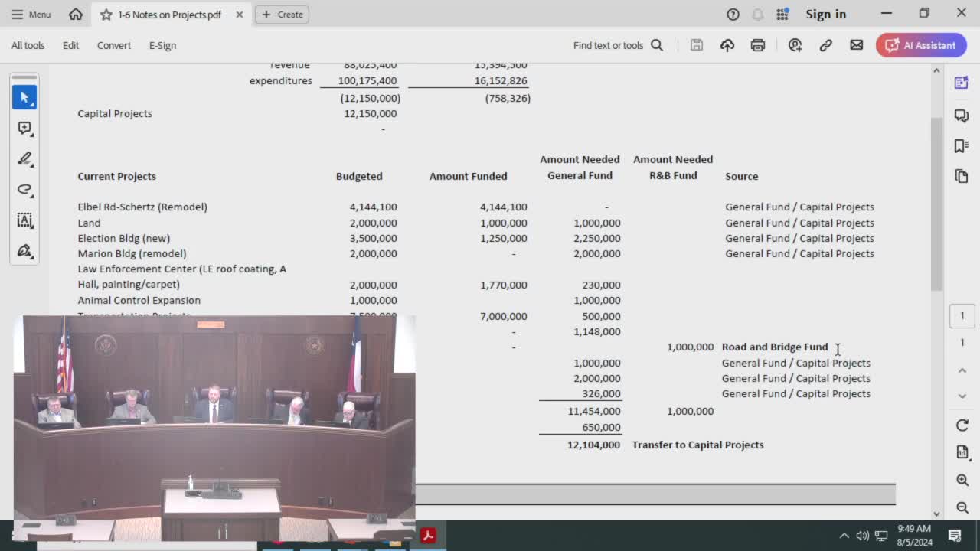This screenshot has width=980, height=551.
Task: Click the E-Sign menu item
Action: pyautogui.click(x=162, y=45)
